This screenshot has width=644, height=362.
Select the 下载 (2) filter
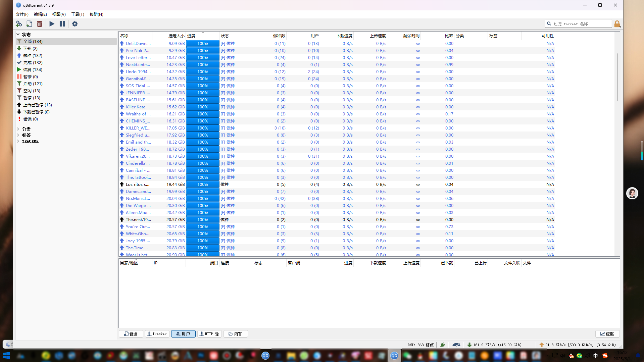pos(66,48)
